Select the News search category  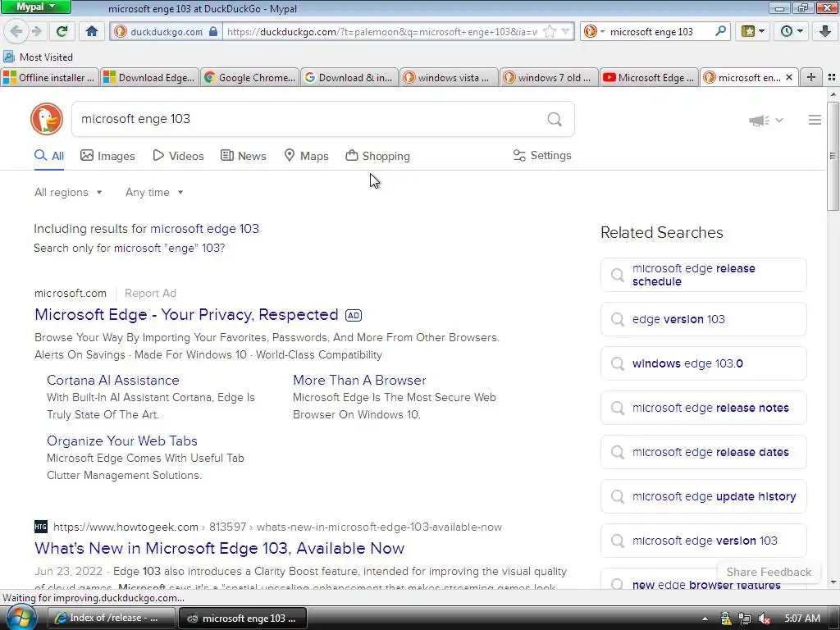point(243,156)
